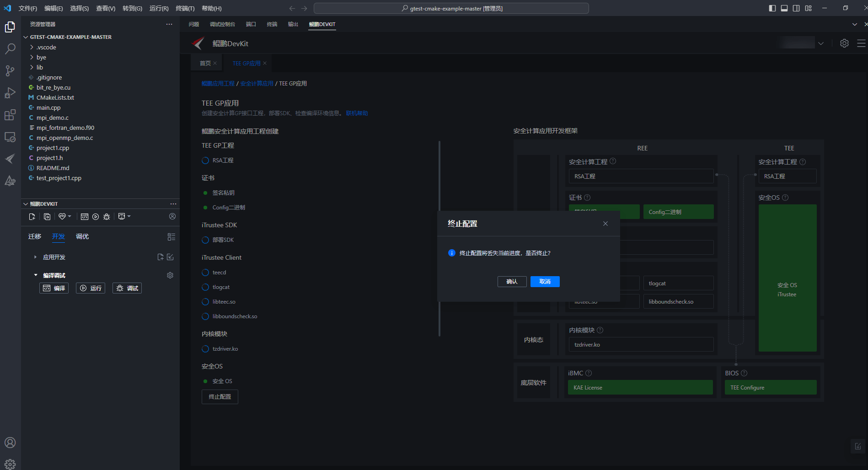Expand the .vscode folder
Image resolution: width=868 pixels, height=470 pixels.
coord(32,47)
